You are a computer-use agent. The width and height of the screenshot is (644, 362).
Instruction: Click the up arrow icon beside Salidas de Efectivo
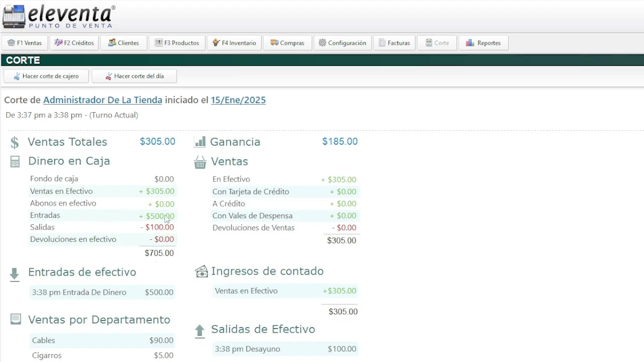200,330
